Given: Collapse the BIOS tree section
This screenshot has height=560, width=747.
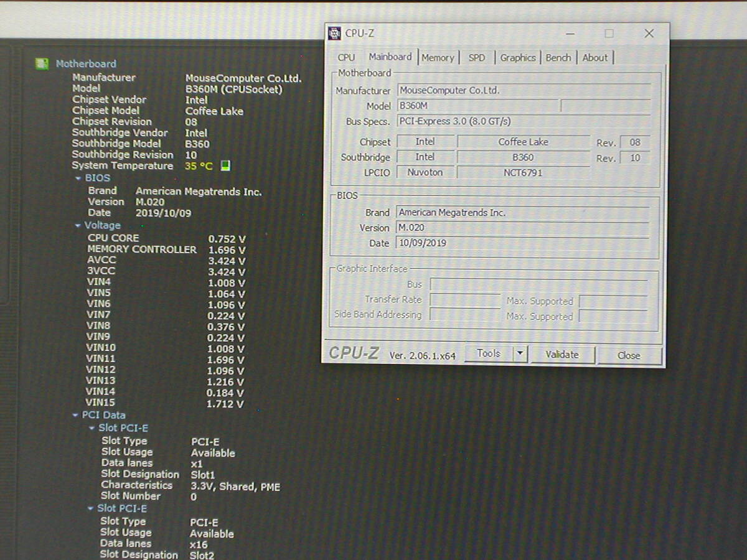Looking at the screenshot, I should [78, 179].
